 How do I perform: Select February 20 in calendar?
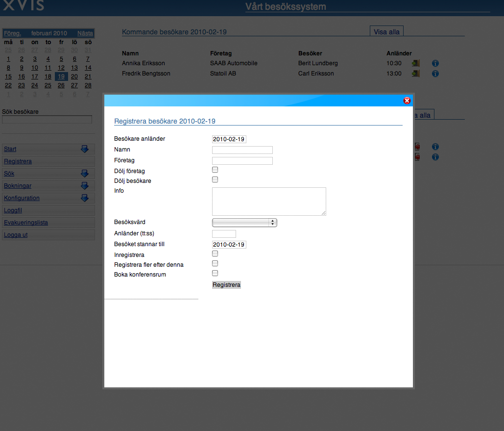[74, 76]
